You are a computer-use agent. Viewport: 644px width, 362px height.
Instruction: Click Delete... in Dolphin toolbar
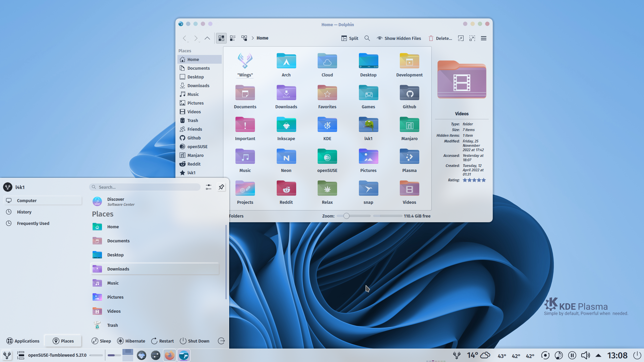[440, 38]
